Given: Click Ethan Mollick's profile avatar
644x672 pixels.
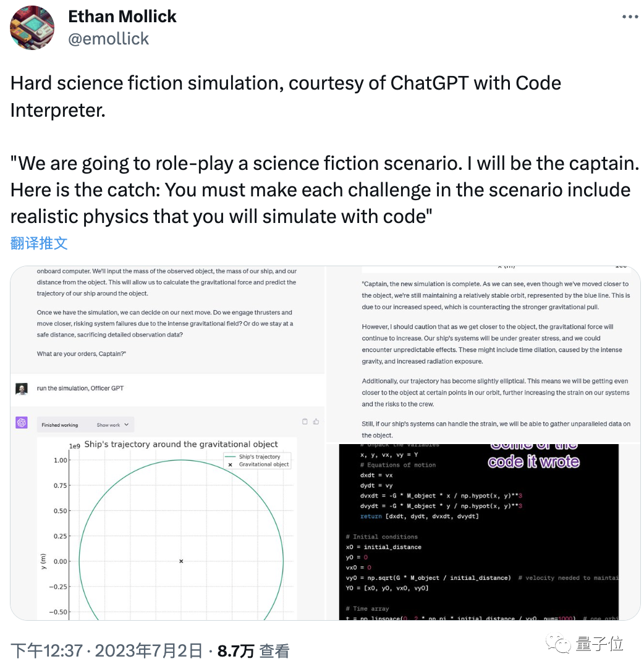Looking at the screenshot, I should [32, 27].
